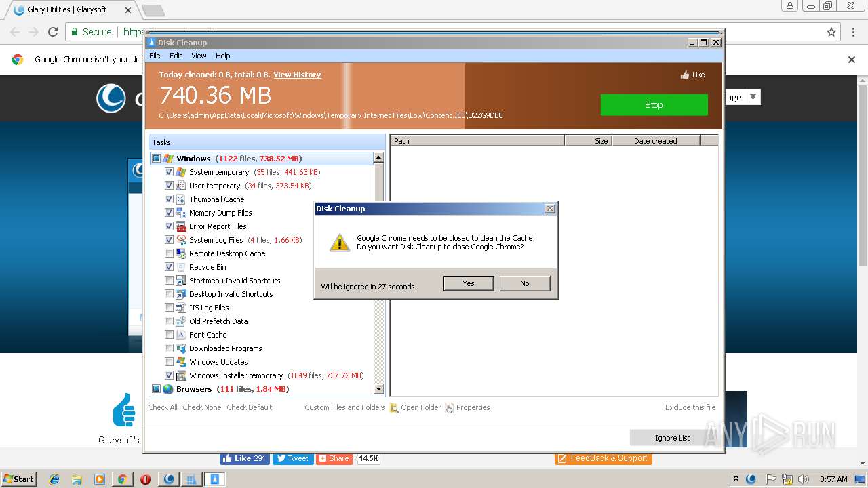Click the Memory Dump Files icon
Viewport: 868px width, 488px height.
181,213
